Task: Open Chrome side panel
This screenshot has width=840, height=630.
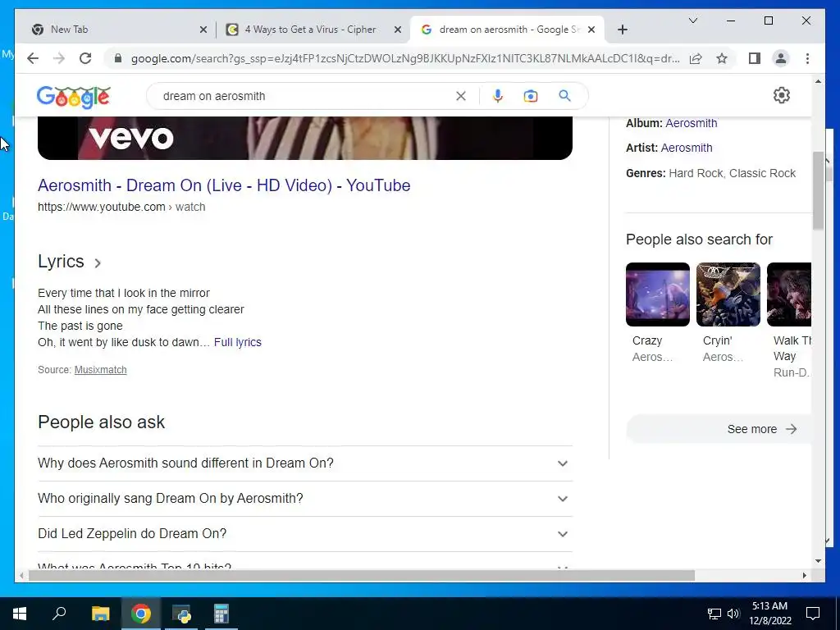Action: point(755,58)
